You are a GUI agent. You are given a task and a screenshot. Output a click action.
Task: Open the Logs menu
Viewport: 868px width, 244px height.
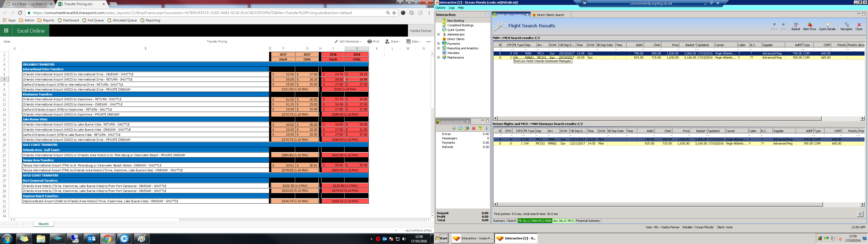point(452,8)
